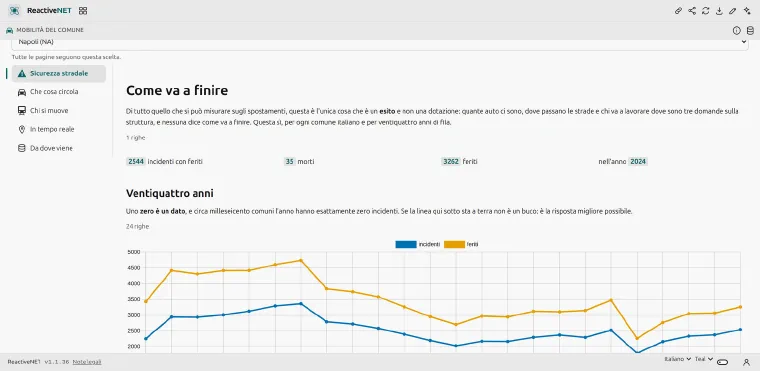The image size is (760, 371).
Task: Go to the Che cosa circola page
Action: pos(59,92)
